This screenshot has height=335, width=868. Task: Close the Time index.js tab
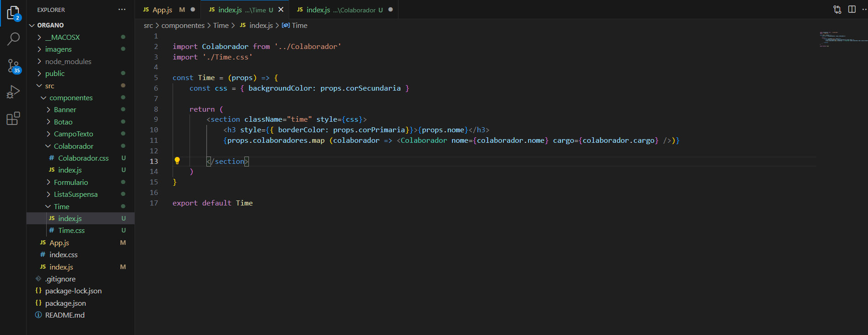coord(281,10)
